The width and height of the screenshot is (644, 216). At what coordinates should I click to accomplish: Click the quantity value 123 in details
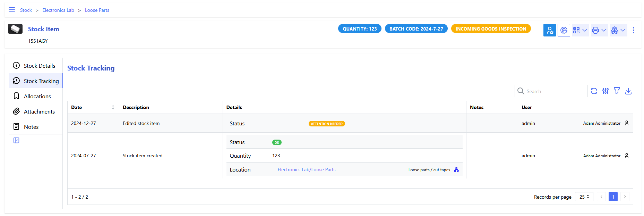[276, 156]
